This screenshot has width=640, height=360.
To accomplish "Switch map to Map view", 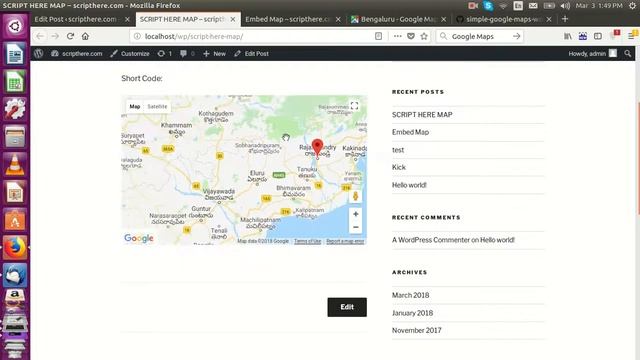I will (135, 107).
